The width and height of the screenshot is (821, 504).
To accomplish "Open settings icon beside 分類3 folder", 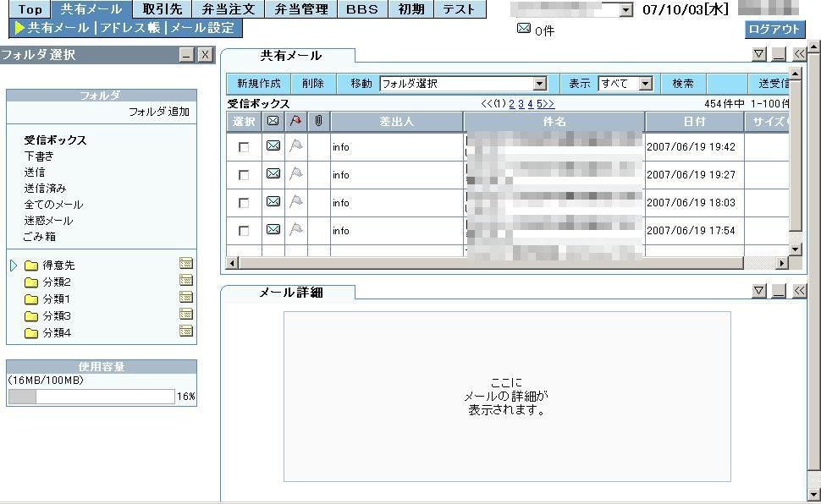I will pos(186,314).
